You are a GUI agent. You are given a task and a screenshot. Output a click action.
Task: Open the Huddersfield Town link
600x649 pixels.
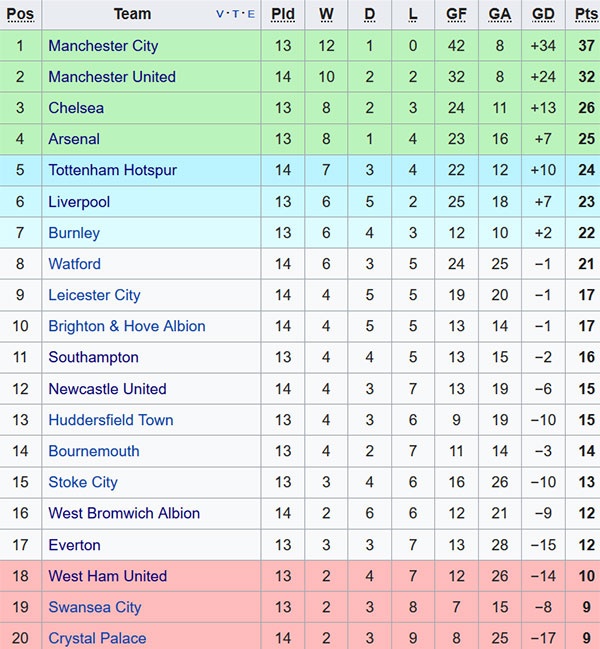click(x=110, y=420)
